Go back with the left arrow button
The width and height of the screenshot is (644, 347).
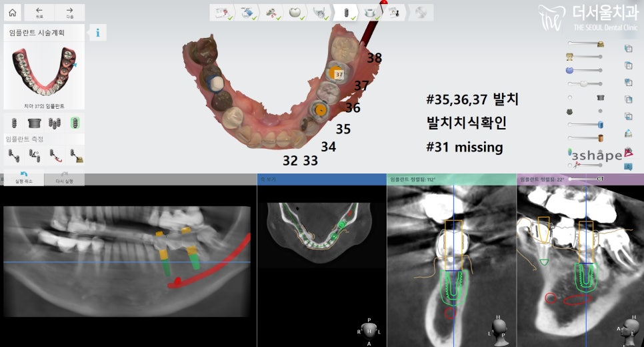click(39, 12)
